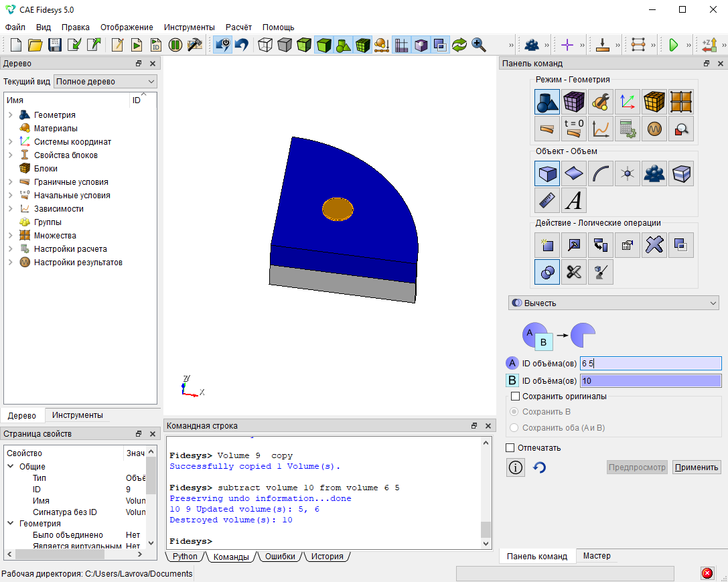
Task: Open file using the folder icon
Action: point(35,45)
